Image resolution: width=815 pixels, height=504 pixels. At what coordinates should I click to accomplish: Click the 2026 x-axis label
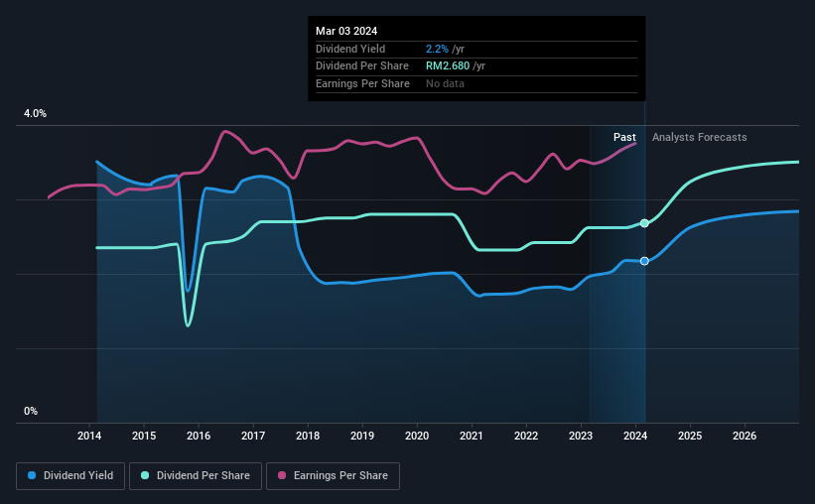click(x=745, y=436)
